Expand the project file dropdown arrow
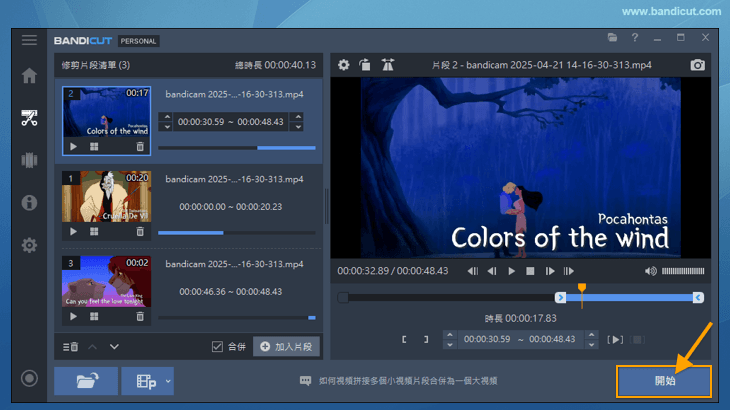 [168, 381]
